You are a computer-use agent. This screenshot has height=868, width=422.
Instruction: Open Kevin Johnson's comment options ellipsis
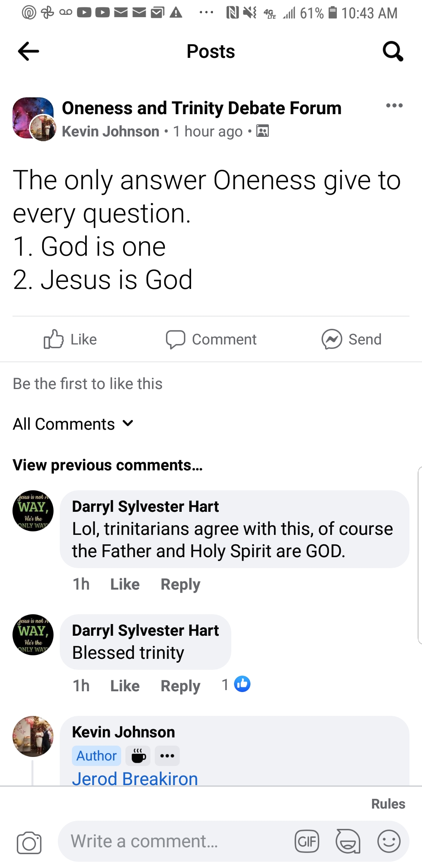(167, 756)
